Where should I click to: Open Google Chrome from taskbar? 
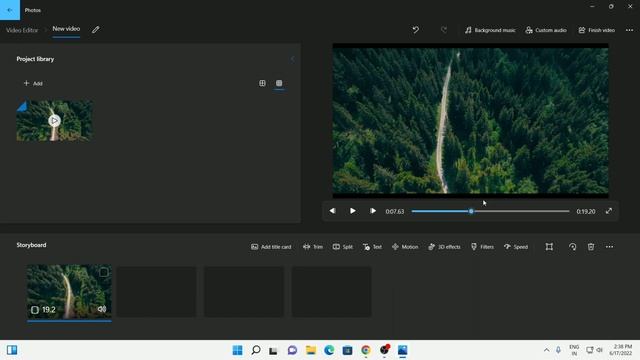[366, 350]
